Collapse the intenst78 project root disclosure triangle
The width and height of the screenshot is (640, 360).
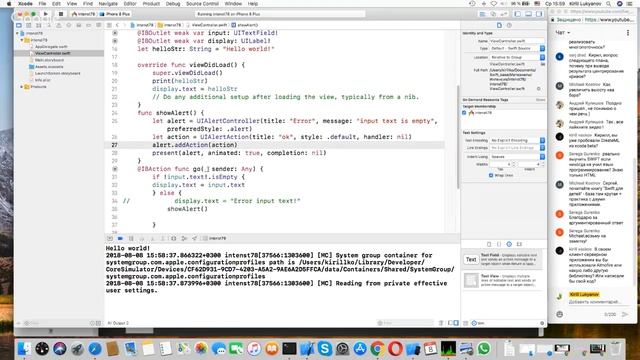point(17,33)
